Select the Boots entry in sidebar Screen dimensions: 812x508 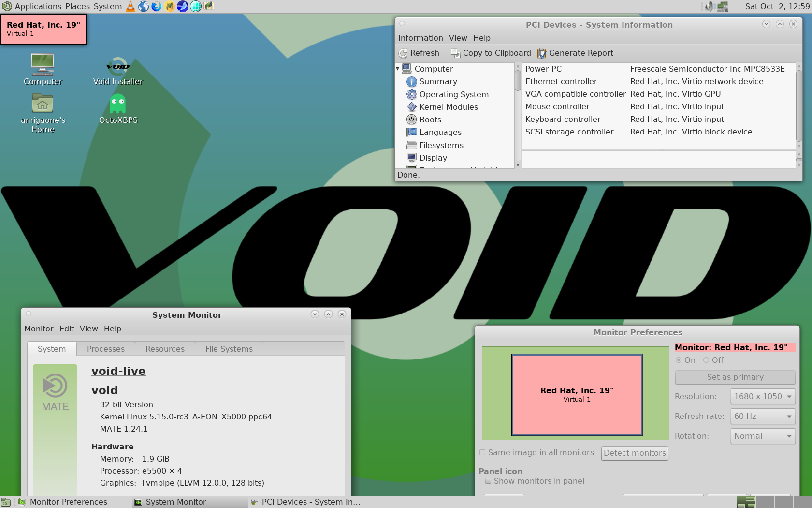tap(430, 120)
